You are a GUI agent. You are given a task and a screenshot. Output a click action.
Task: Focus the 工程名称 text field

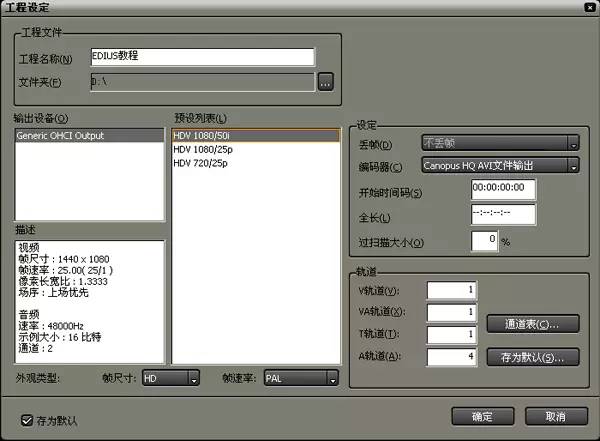coord(202,57)
